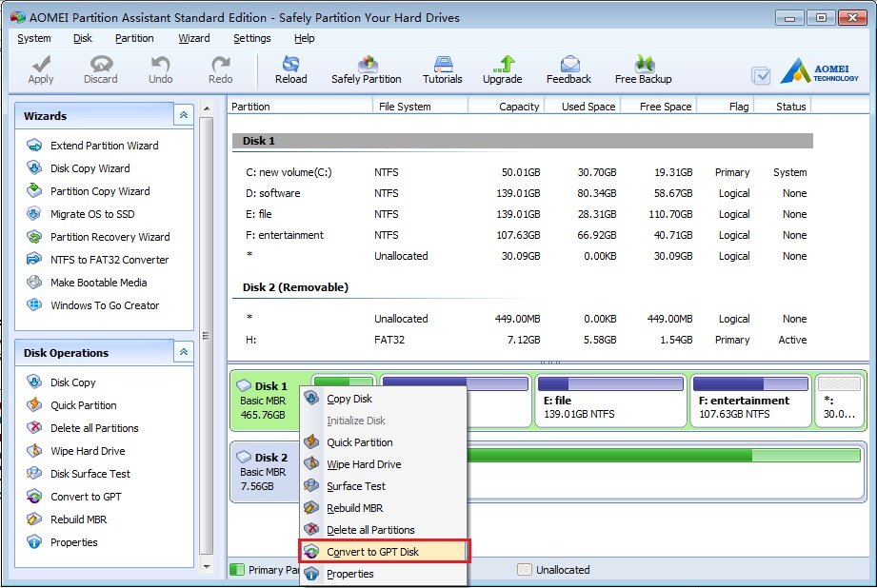This screenshot has height=588, width=877.
Task: Choose Properties in context menu
Action: (383, 574)
